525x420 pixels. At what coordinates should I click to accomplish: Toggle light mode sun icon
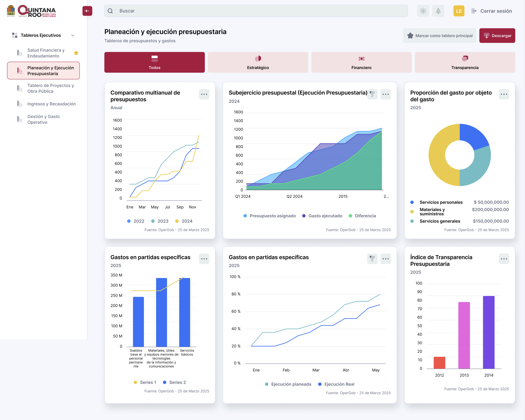click(x=423, y=11)
